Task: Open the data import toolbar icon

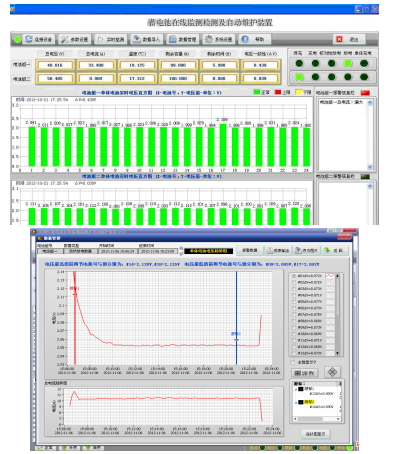Action: 136,39
